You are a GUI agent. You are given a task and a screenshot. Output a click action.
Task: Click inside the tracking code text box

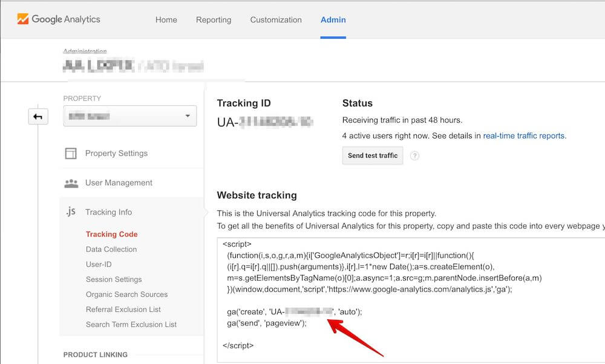pyautogui.click(x=411, y=300)
